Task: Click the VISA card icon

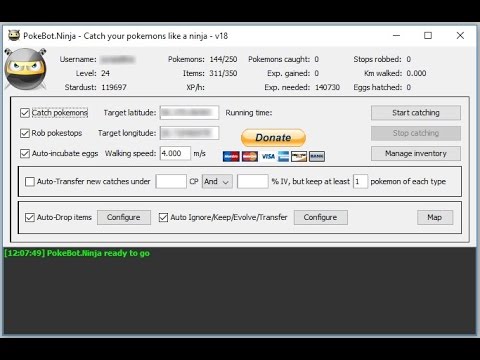Action: tap(268, 156)
